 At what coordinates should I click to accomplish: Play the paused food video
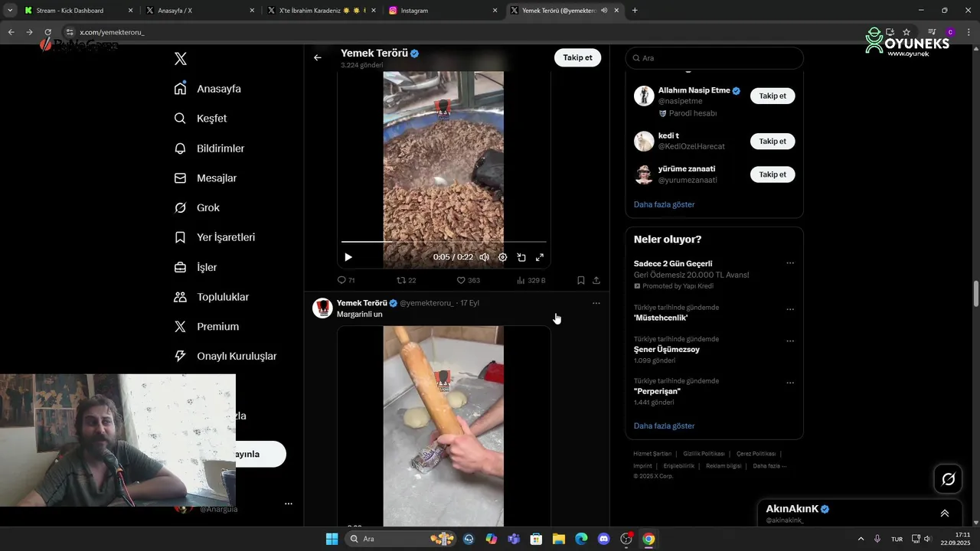(x=348, y=258)
